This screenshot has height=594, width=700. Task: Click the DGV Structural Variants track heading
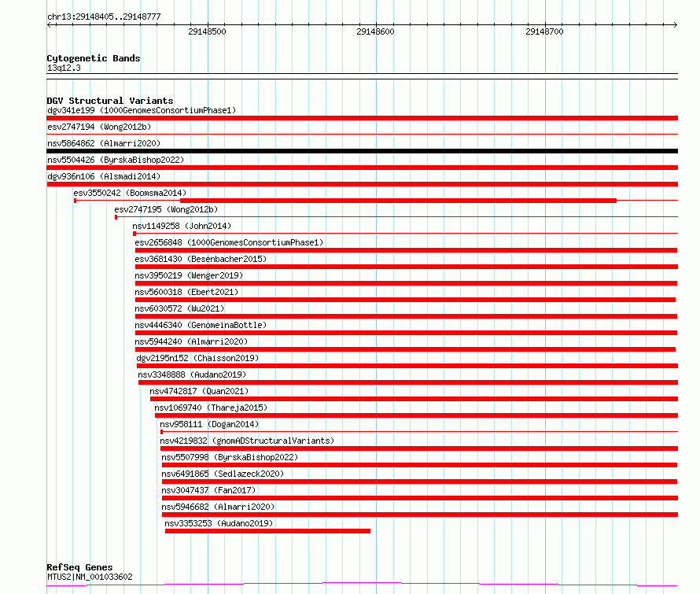pyautogui.click(x=110, y=101)
